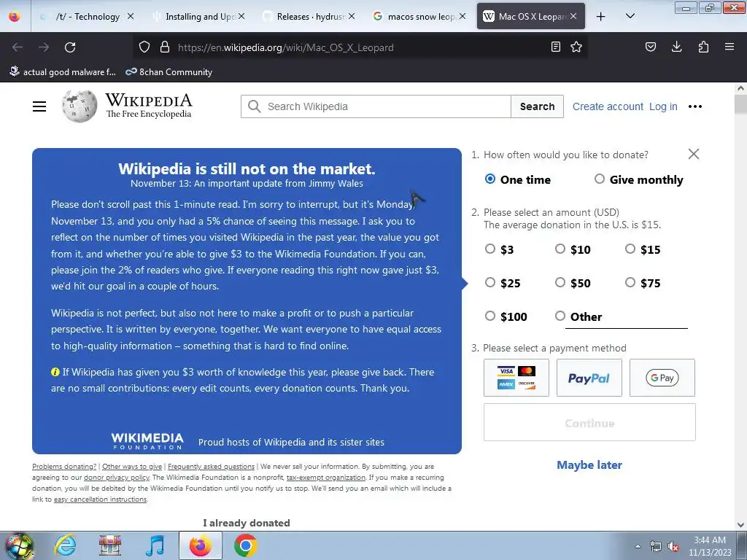Show the site security padlock info

click(165, 47)
